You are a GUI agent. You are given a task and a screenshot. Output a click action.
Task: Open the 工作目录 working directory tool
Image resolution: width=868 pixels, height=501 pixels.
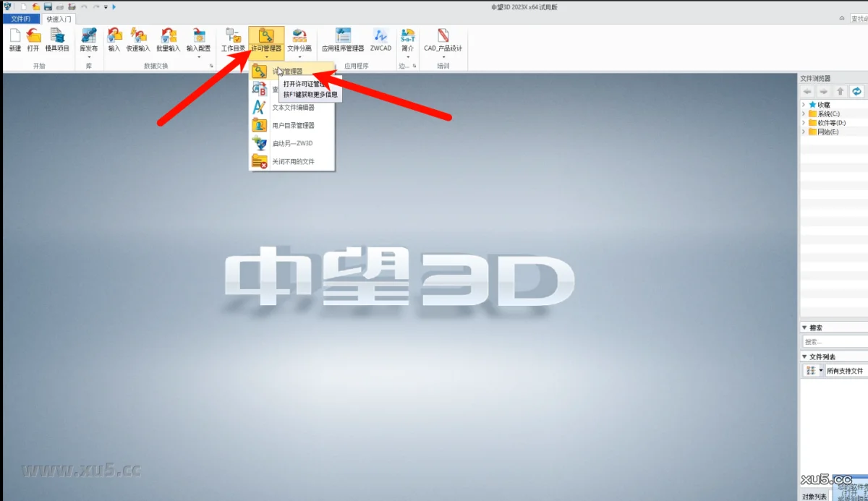point(233,38)
